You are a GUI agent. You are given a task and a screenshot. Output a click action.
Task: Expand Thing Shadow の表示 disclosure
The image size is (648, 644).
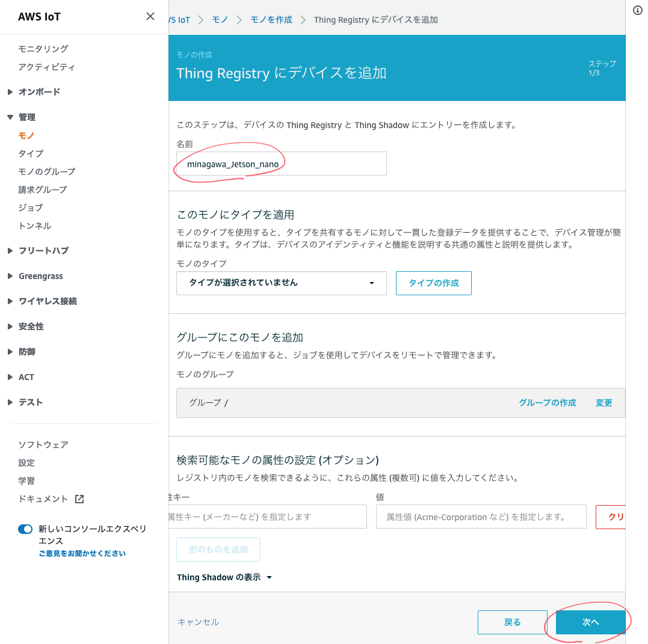pos(224,577)
